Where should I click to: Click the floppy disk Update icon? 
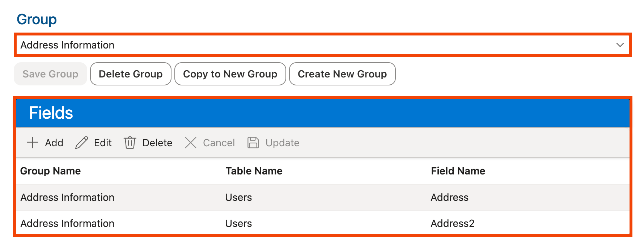coord(253,143)
